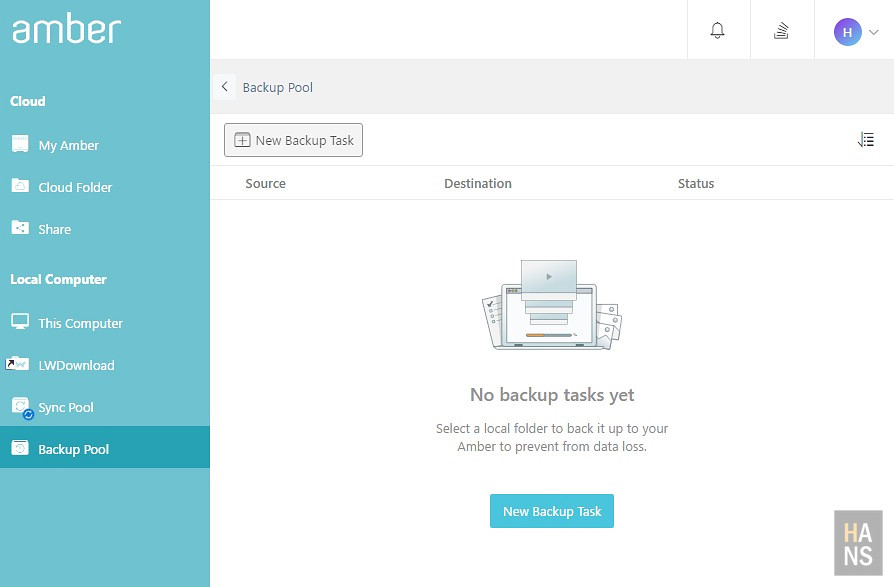Open the notifications bell icon
The image size is (894, 587).
tap(717, 30)
